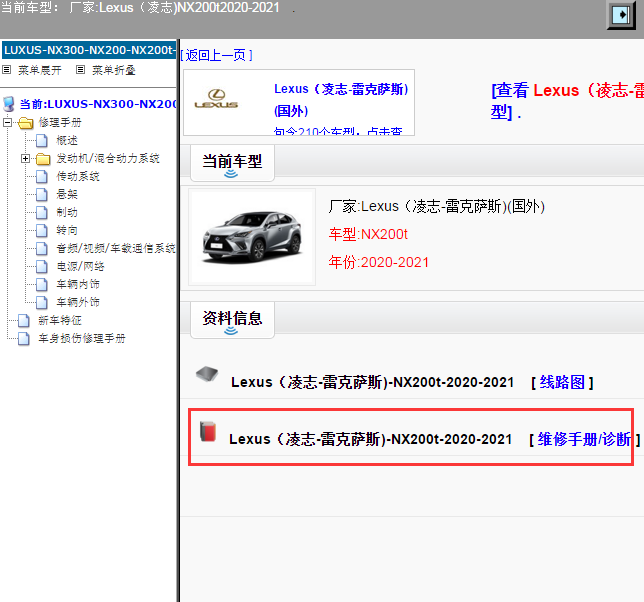Open the 线路图 link

(562, 382)
